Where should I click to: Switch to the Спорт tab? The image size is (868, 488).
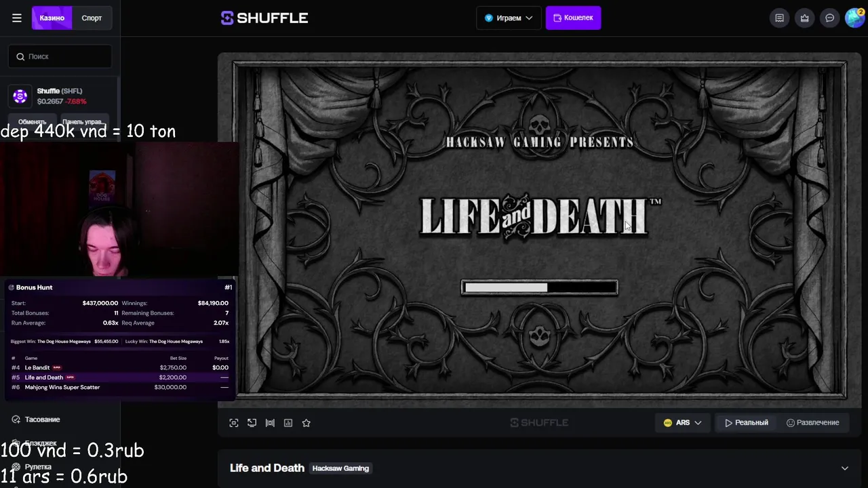pyautogui.click(x=92, y=18)
